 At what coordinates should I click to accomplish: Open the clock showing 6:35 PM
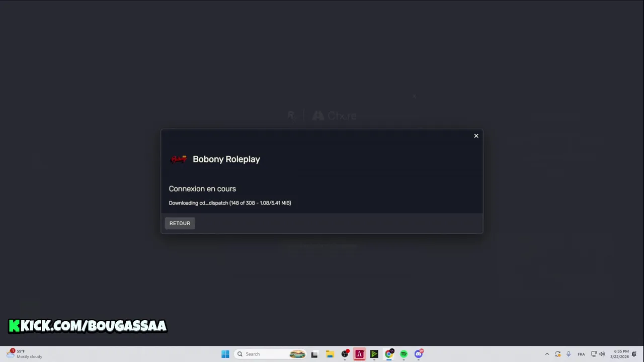point(620,354)
